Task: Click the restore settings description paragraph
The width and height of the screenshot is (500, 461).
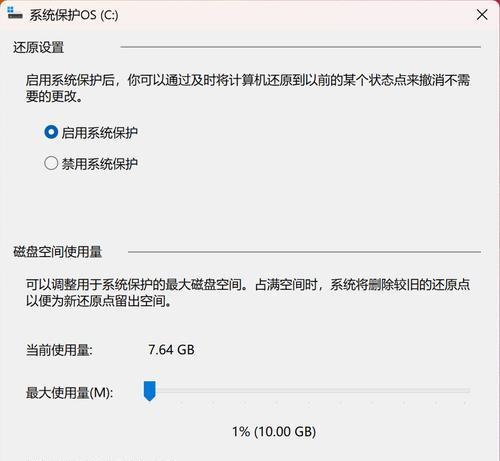Action: pyautogui.click(x=248, y=88)
